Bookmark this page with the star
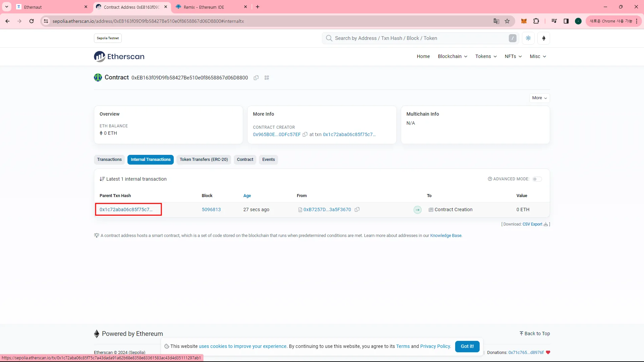This screenshot has width=644, height=362. pyautogui.click(x=507, y=21)
